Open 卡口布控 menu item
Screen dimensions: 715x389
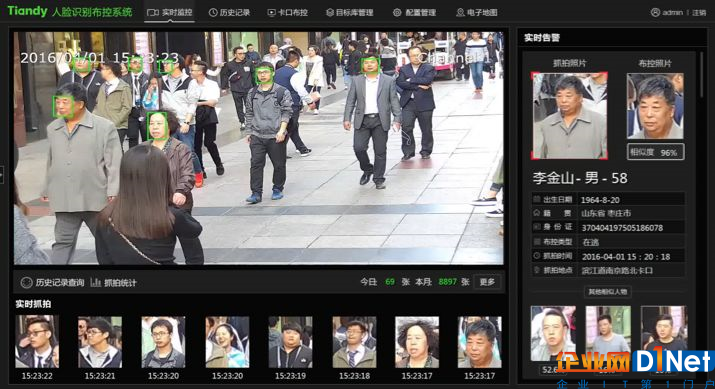point(287,12)
